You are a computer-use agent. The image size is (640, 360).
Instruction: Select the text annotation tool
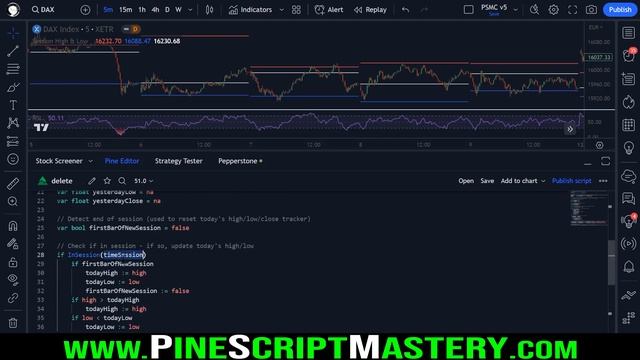click(x=13, y=105)
